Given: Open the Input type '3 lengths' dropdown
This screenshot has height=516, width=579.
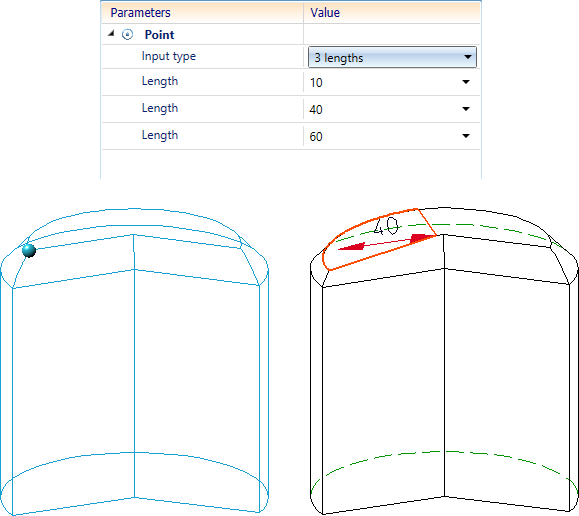Looking at the screenshot, I should (392, 57).
